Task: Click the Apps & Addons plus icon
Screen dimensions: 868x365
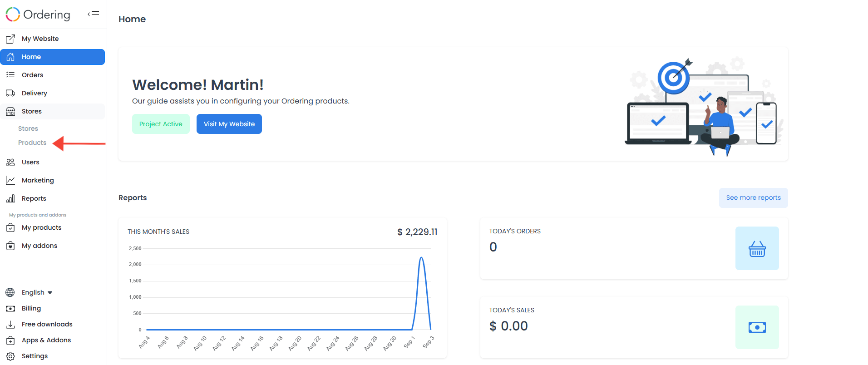Action: pyautogui.click(x=10, y=340)
